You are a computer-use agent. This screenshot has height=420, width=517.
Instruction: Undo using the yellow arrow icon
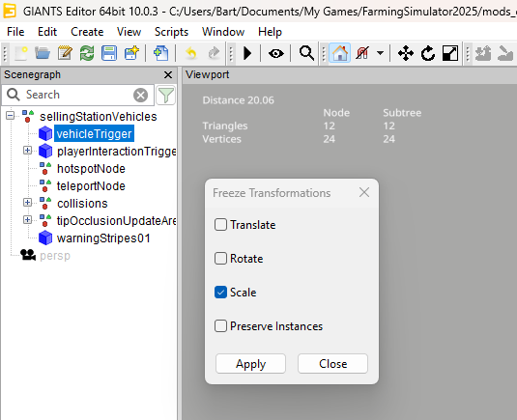(191, 53)
